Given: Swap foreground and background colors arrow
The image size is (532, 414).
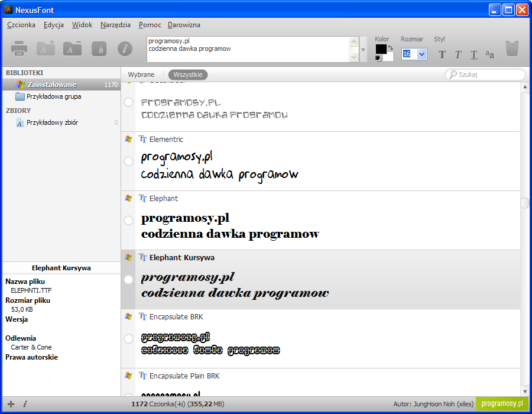Looking at the screenshot, I should 391,48.
